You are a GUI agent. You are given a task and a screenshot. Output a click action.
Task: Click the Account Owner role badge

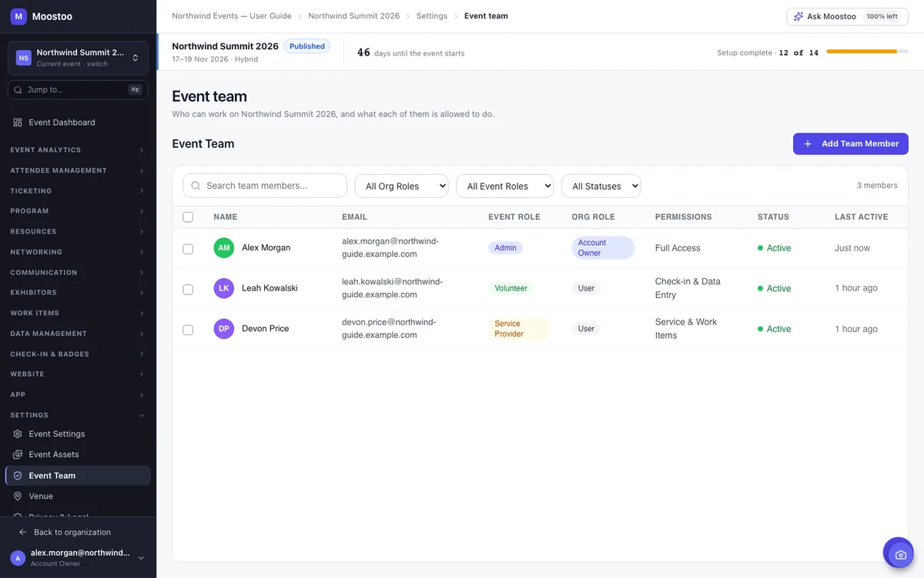(603, 248)
